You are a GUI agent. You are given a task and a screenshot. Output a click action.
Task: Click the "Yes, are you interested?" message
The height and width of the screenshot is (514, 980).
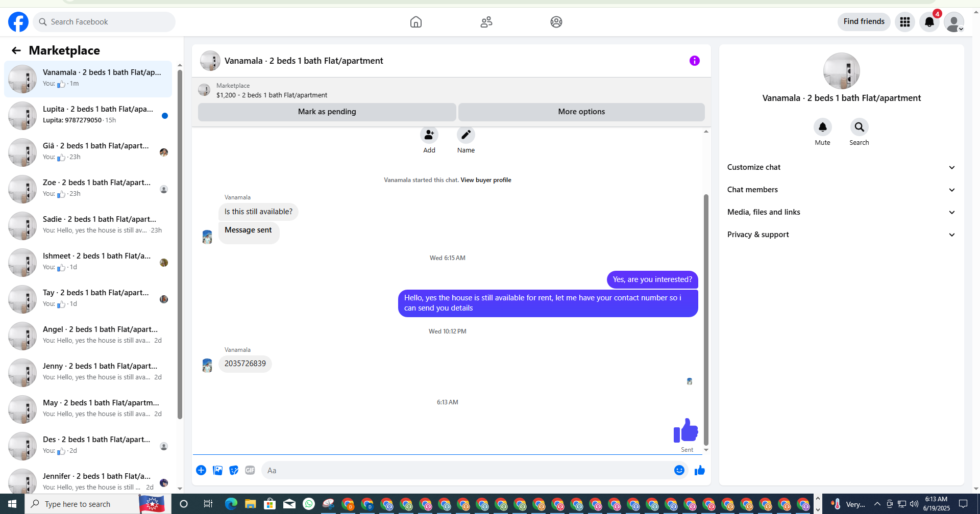[x=652, y=279]
